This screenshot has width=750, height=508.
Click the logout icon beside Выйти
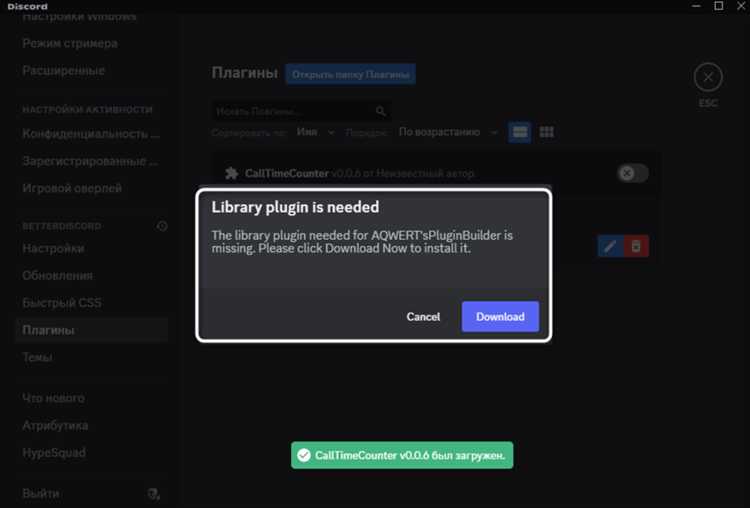(154, 494)
